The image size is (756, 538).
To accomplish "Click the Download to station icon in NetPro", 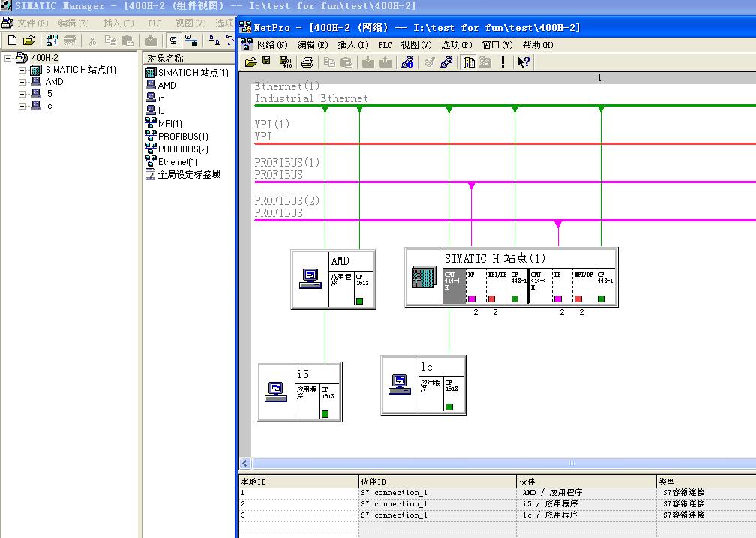I will click(x=367, y=62).
